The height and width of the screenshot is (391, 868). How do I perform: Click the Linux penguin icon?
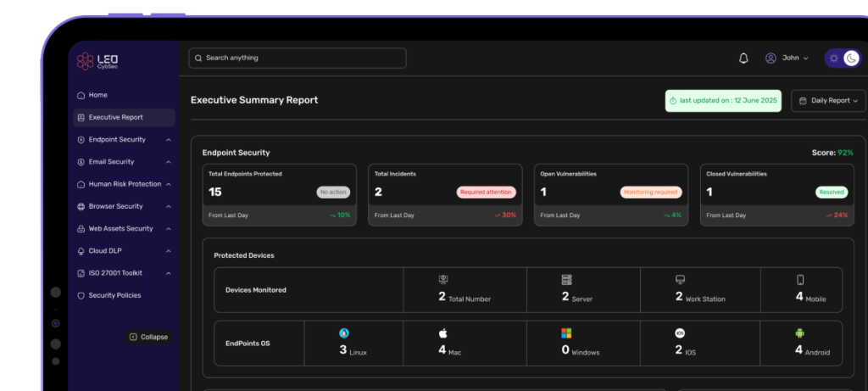point(344,333)
